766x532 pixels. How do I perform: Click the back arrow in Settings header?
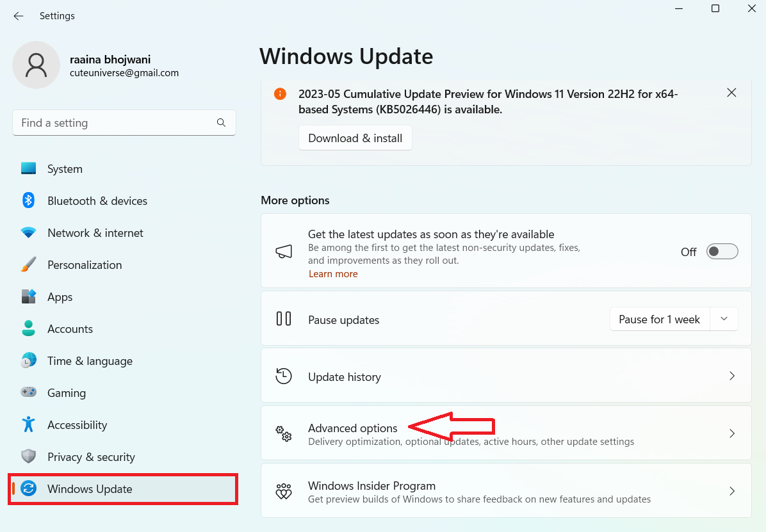coord(18,16)
